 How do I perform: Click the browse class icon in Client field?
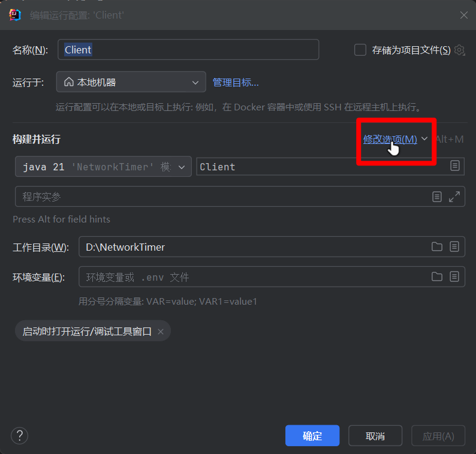pos(455,166)
